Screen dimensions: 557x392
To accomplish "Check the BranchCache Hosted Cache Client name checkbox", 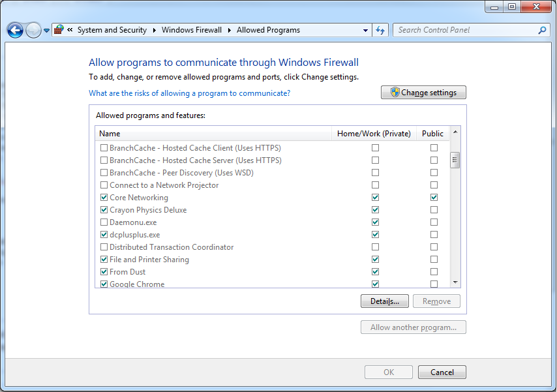I will click(104, 147).
